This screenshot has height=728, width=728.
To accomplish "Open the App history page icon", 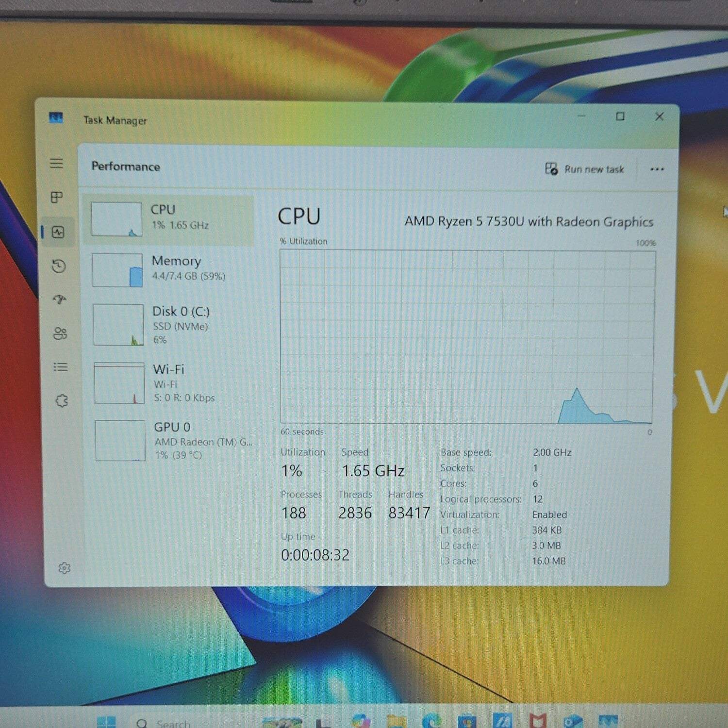I will pos(59,266).
